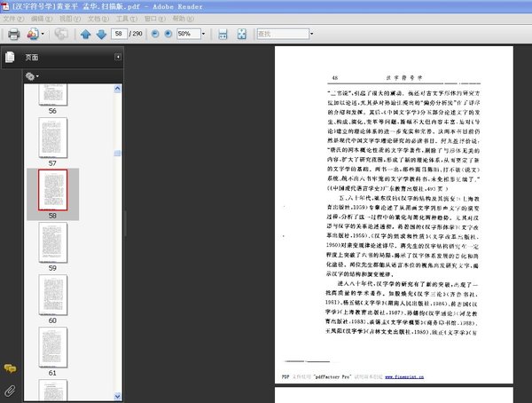Open the 文件(F) menu
Screen dimensions: 532x403
coord(12,18)
